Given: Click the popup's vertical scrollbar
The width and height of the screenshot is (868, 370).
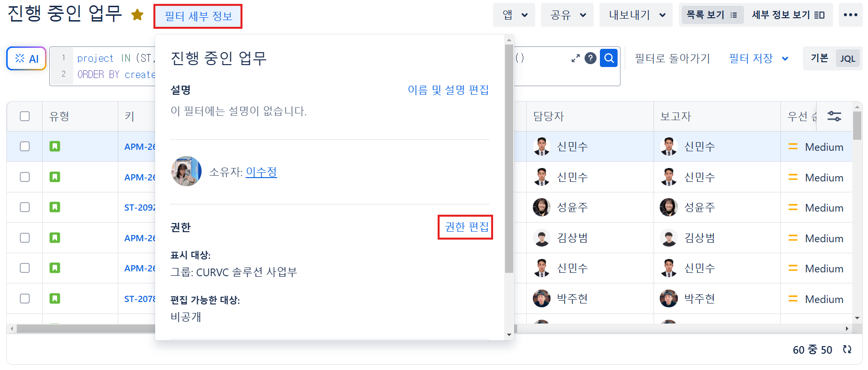Looking at the screenshot, I should tap(509, 158).
